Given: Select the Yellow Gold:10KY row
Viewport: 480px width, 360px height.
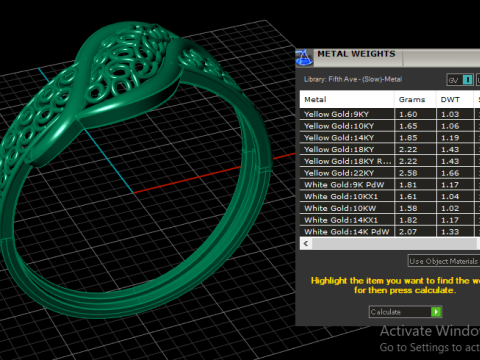Looking at the screenshot, I should point(390,126).
